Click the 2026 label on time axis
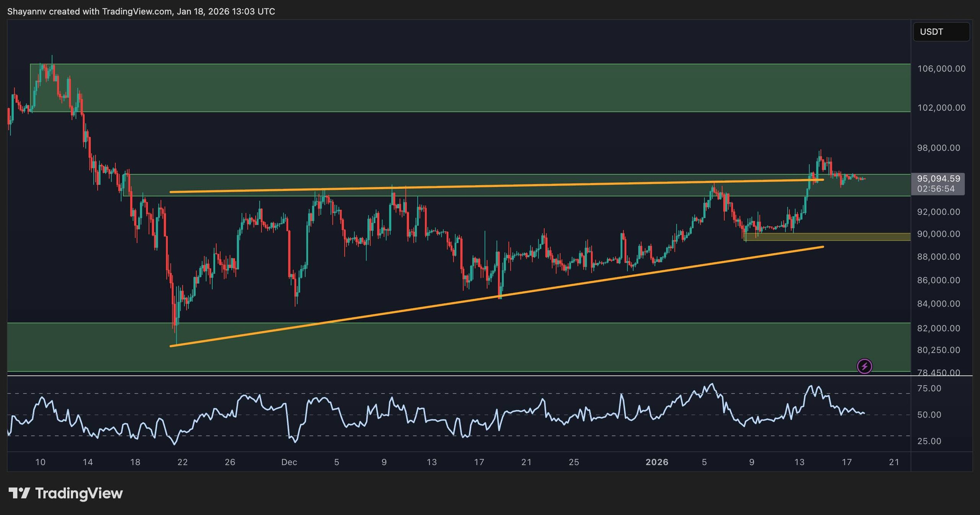The width and height of the screenshot is (980, 515). (x=657, y=462)
